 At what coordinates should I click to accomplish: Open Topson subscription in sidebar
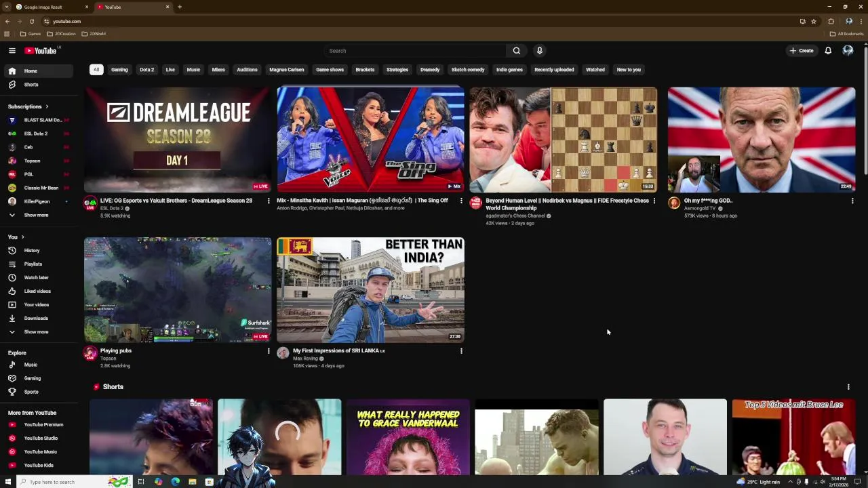tap(39, 161)
